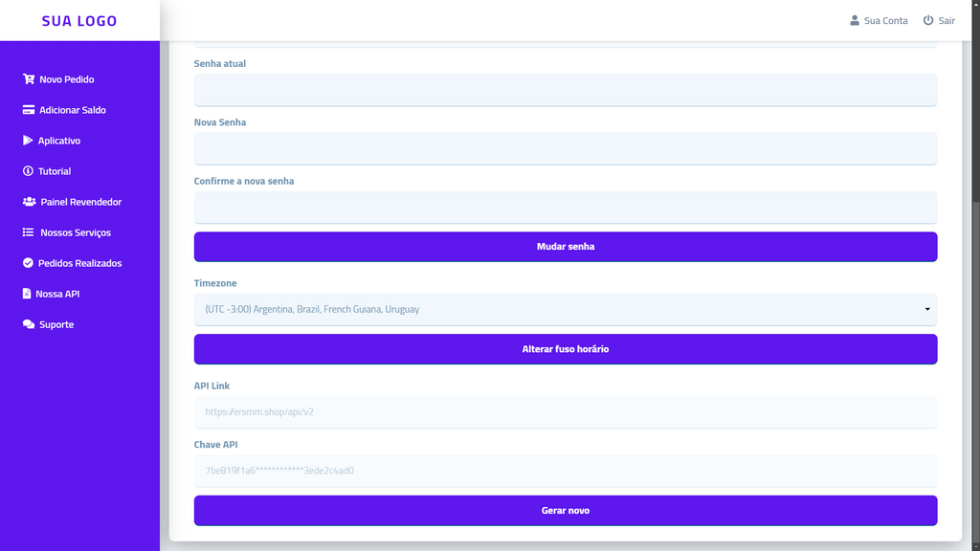Click the Mudar senha button
Screen dimensions: 980x551
[x=565, y=246]
